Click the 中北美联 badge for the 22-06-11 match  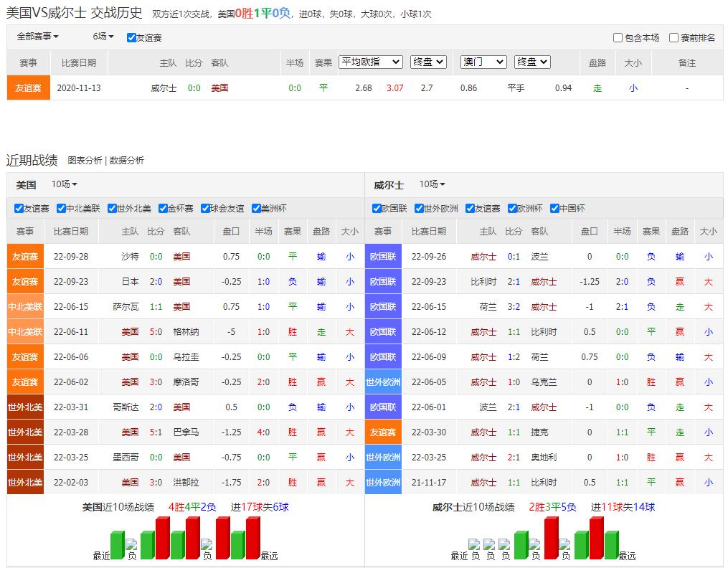(25, 331)
